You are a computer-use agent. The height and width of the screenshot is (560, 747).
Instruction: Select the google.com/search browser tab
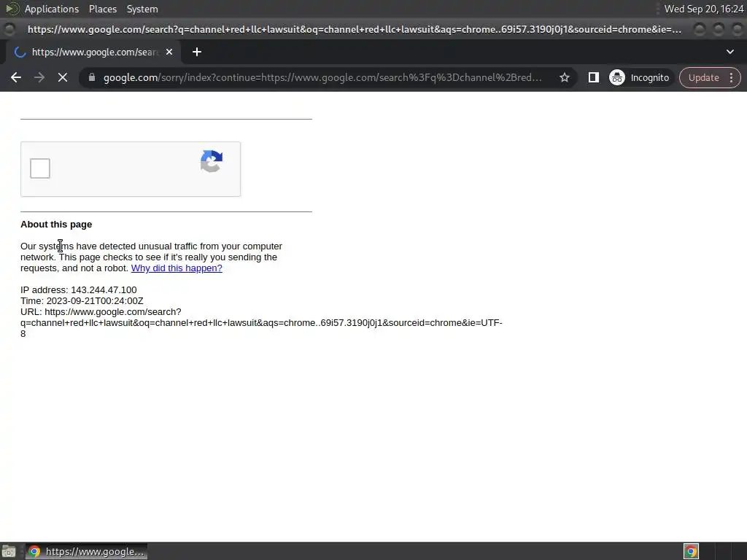tap(93, 52)
